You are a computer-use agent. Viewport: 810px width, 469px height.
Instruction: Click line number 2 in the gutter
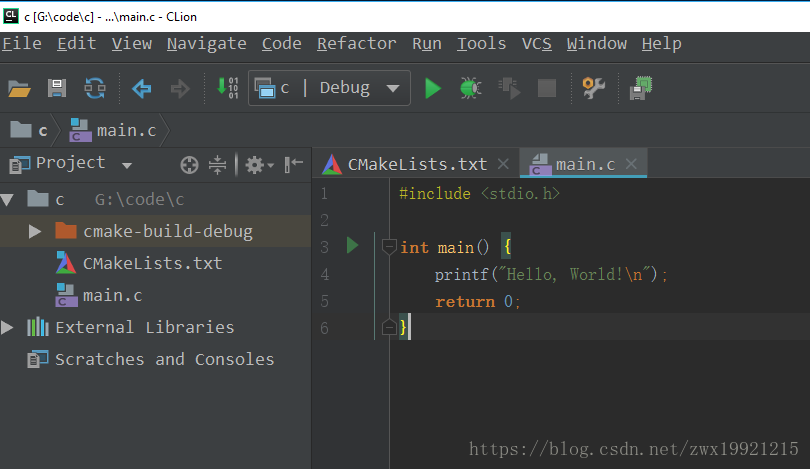(324, 221)
